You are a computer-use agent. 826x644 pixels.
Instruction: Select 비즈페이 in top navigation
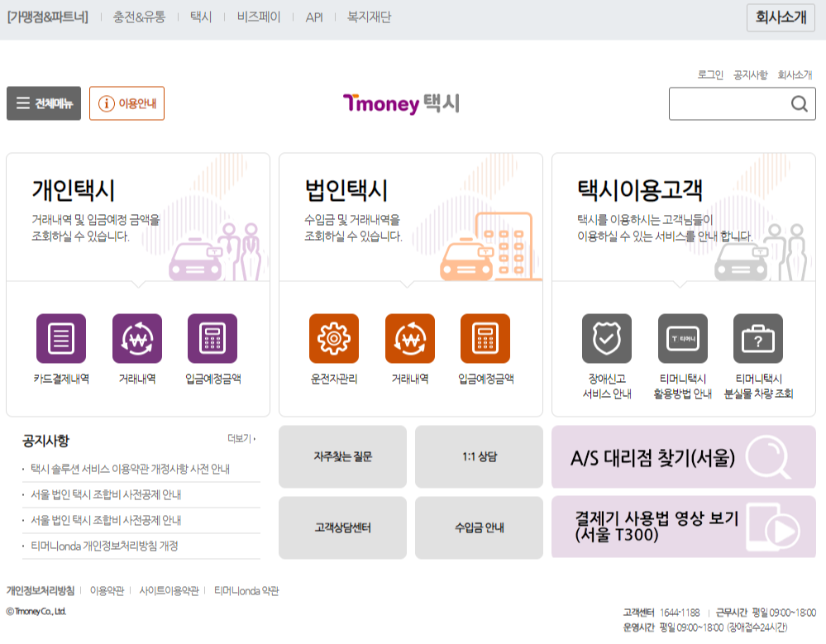coord(259,17)
